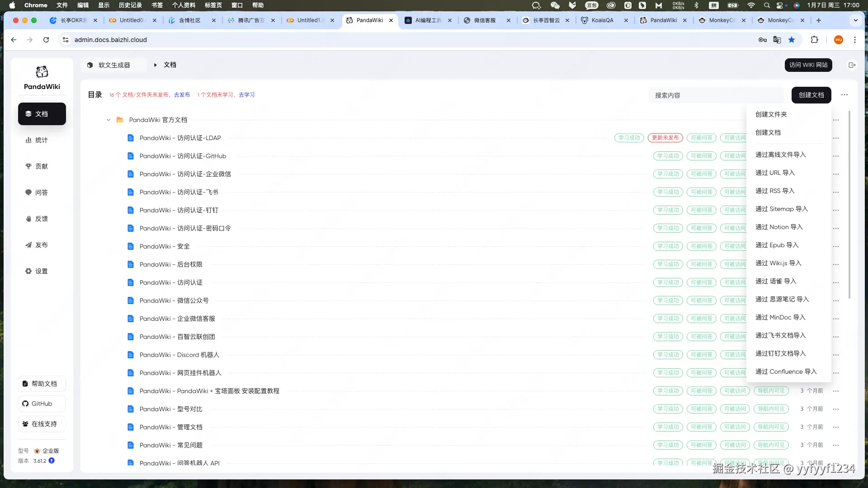Open the more menu for 常见问题 row

pos(836,445)
